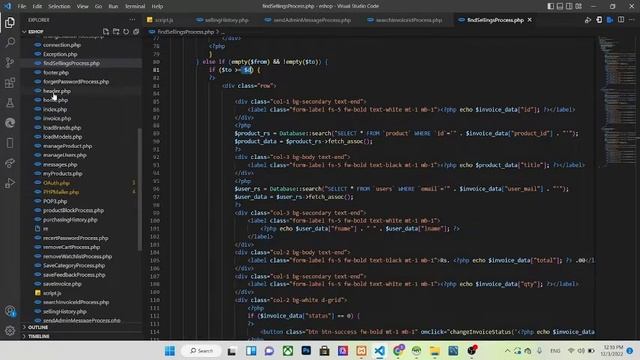Open the Terminal menu
640x360 pixels.
[135, 6]
